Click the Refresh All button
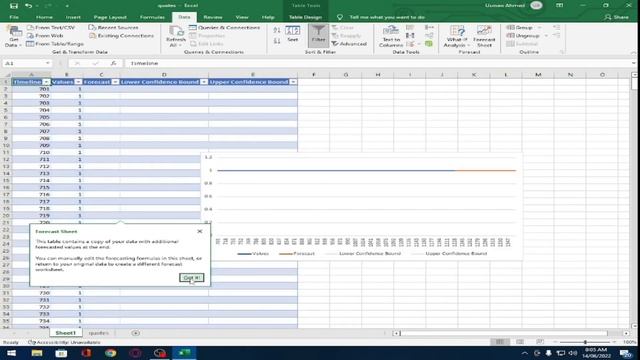Screen dimensions: 640x360 176,36
